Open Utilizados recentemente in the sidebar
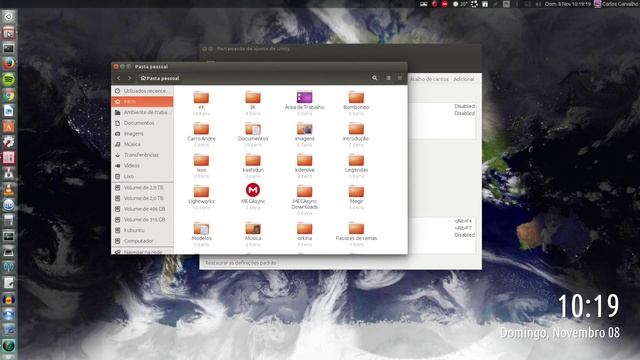640x360 pixels. 142,91
